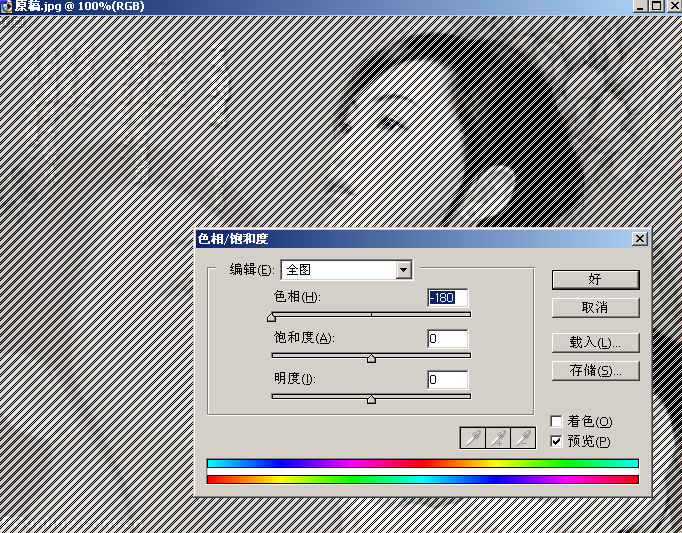The width and height of the screenshot is (682, 533).
Task: Minimize the 原稿.jpg document window
Action: click(640, 6)
